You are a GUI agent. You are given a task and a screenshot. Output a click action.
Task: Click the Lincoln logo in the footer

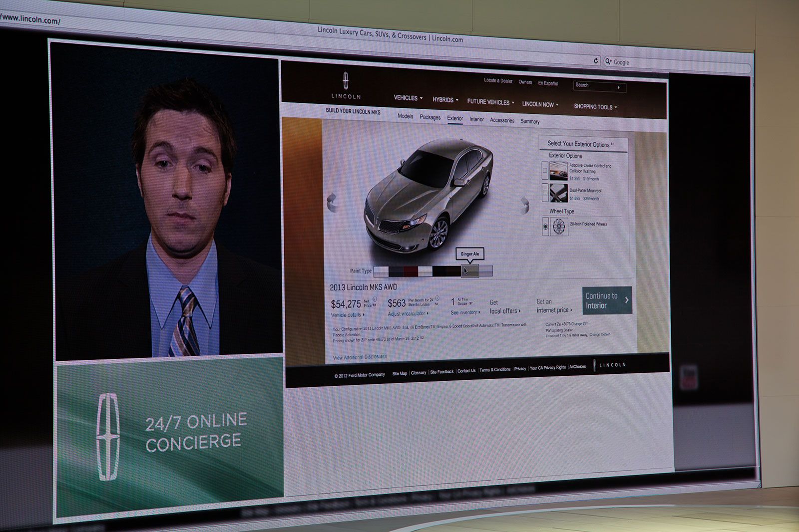[x=609, y=365]
